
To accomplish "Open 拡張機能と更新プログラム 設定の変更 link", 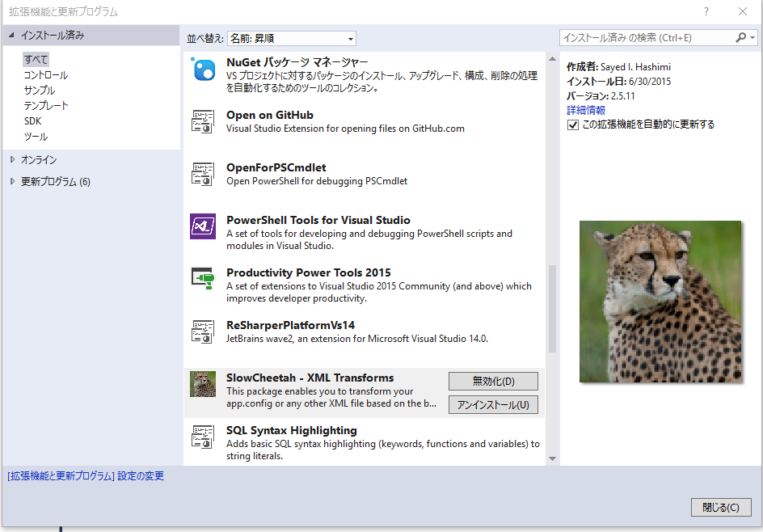I will (x=86, y=476).
